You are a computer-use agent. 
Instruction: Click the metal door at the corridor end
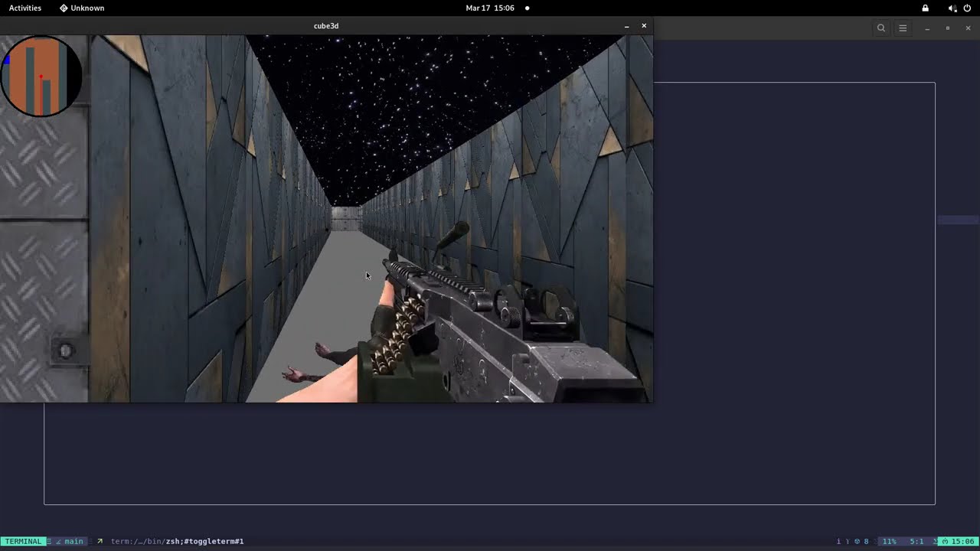pos(346,218)
